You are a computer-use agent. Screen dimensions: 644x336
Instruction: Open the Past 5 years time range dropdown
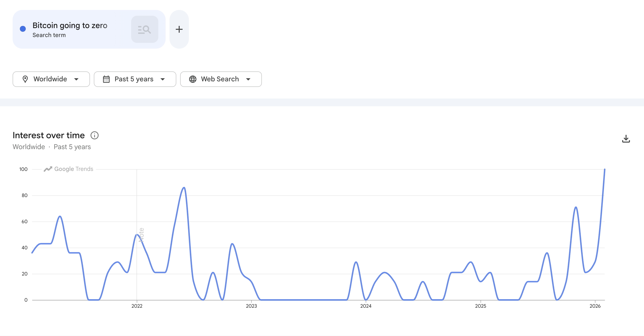[135, 79]
